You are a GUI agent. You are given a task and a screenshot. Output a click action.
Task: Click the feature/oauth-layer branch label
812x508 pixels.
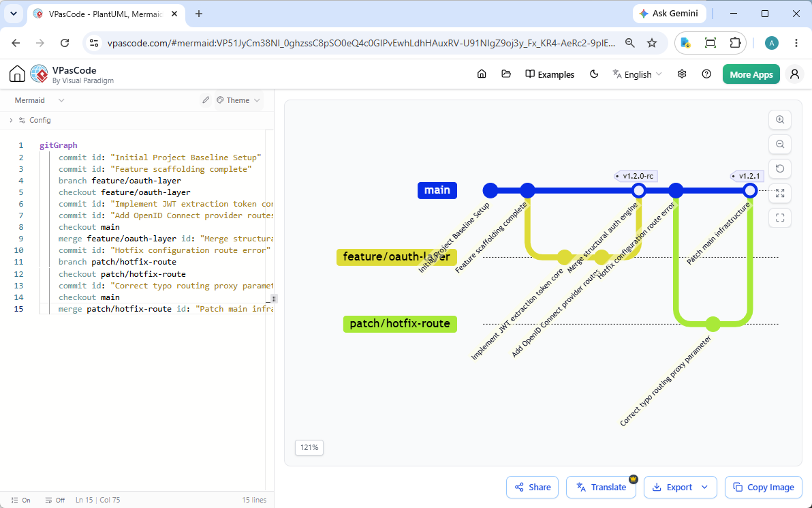pos(396,257)
